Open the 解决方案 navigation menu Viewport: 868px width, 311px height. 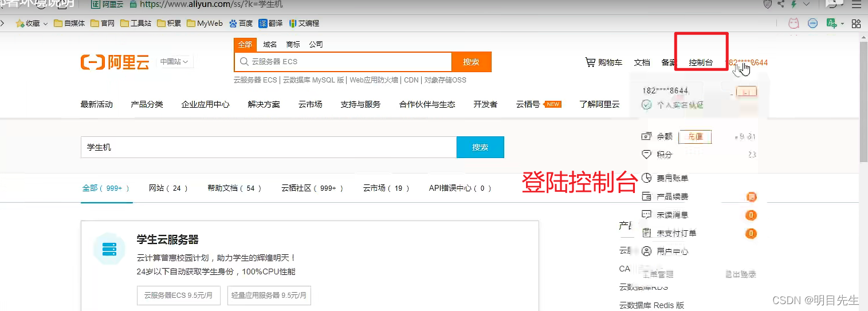click(x=264, y=104)
